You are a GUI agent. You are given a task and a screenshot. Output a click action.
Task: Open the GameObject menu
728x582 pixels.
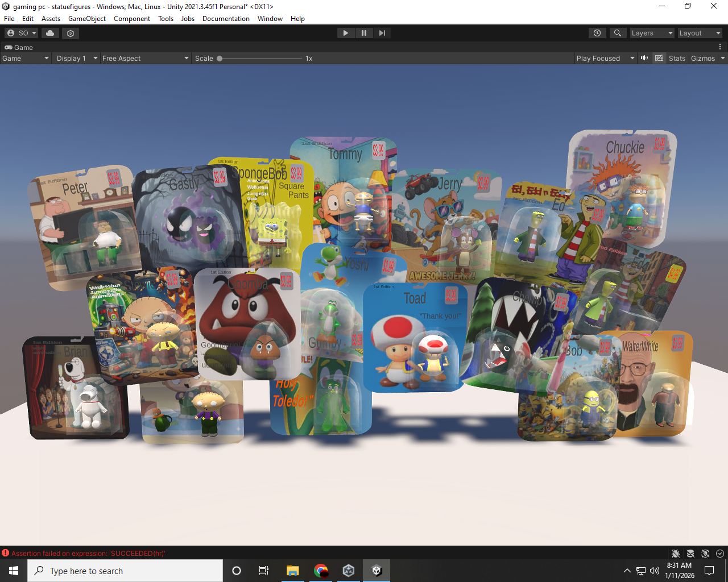pyautogui.click(x=87, y=18)
